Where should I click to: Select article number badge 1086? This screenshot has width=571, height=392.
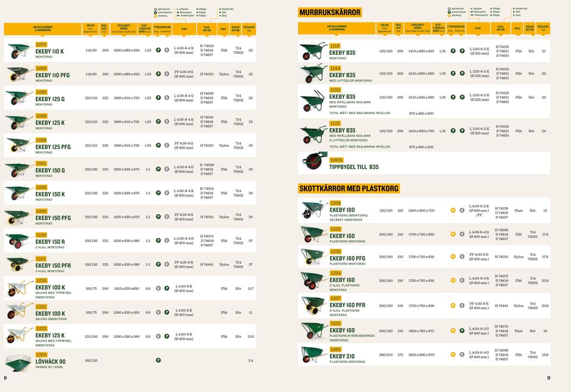(41, 140)
